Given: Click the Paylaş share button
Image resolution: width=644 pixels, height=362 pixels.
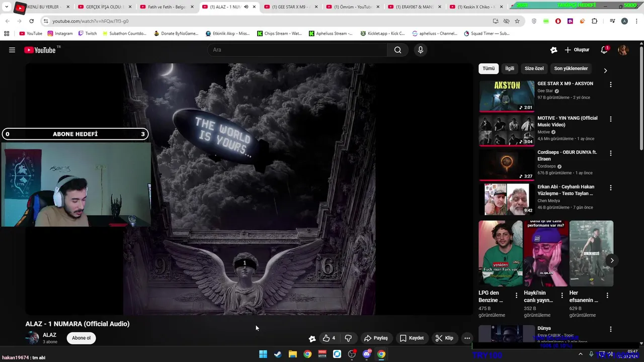Looking at the screenshot, I should point(376,338).
